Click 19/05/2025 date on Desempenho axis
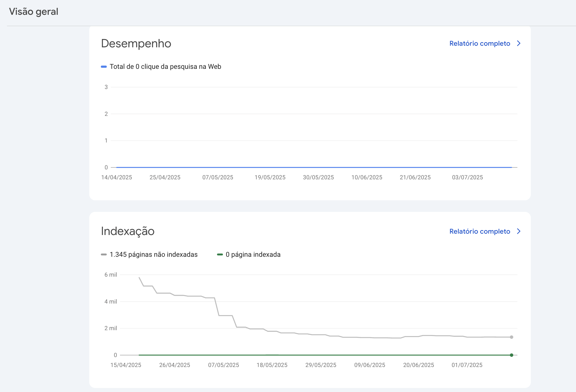576x392 pixels. (x=270, y=177)
